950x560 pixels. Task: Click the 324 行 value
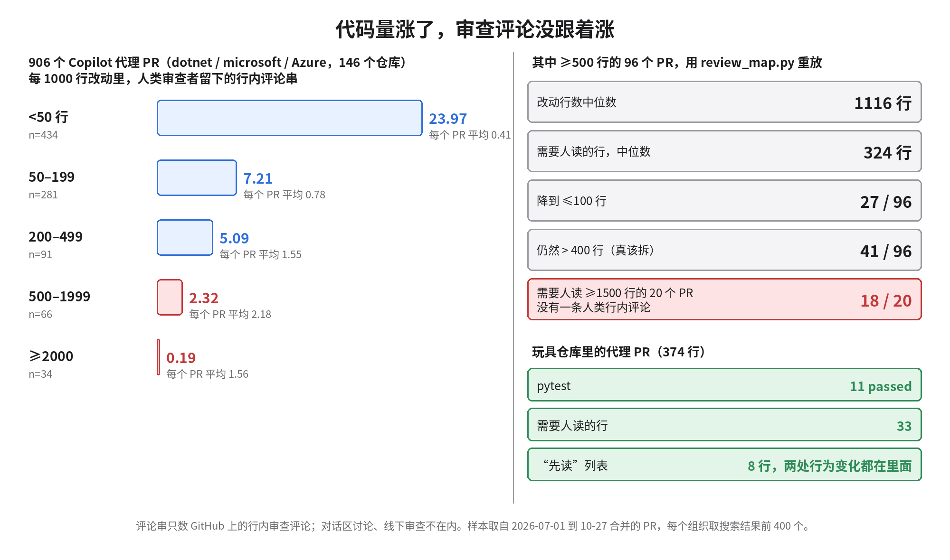click(x=887, y=153)
